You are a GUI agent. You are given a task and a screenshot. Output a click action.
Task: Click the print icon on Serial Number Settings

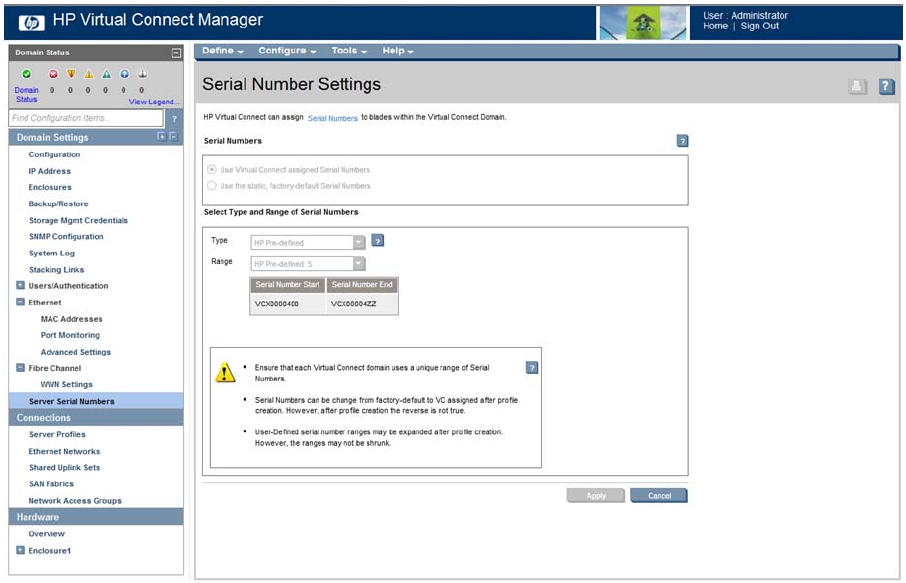point(857,87)
